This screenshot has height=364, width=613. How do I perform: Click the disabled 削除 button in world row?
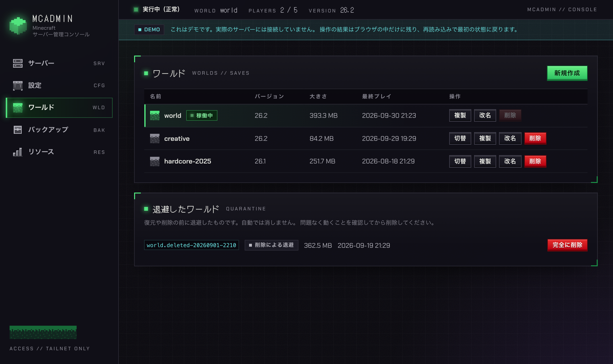tap(510, 116)
